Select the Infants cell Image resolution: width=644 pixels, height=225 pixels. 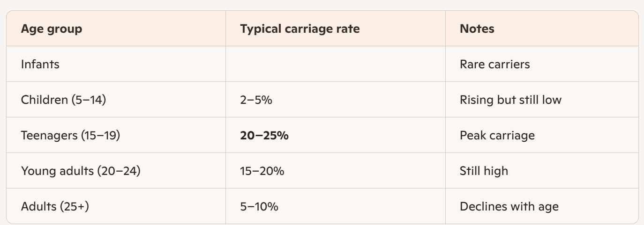click(x=40, y=64)
